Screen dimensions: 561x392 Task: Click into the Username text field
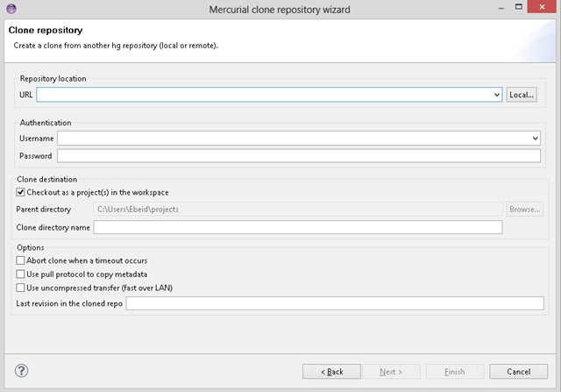click(293, 138)
